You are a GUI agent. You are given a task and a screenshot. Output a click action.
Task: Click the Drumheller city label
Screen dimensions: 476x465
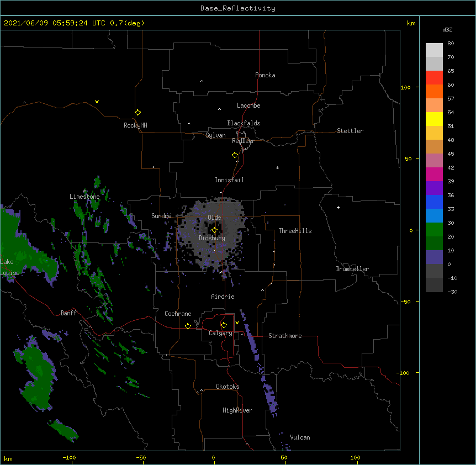pyautogui.click(x=352, y=269)
